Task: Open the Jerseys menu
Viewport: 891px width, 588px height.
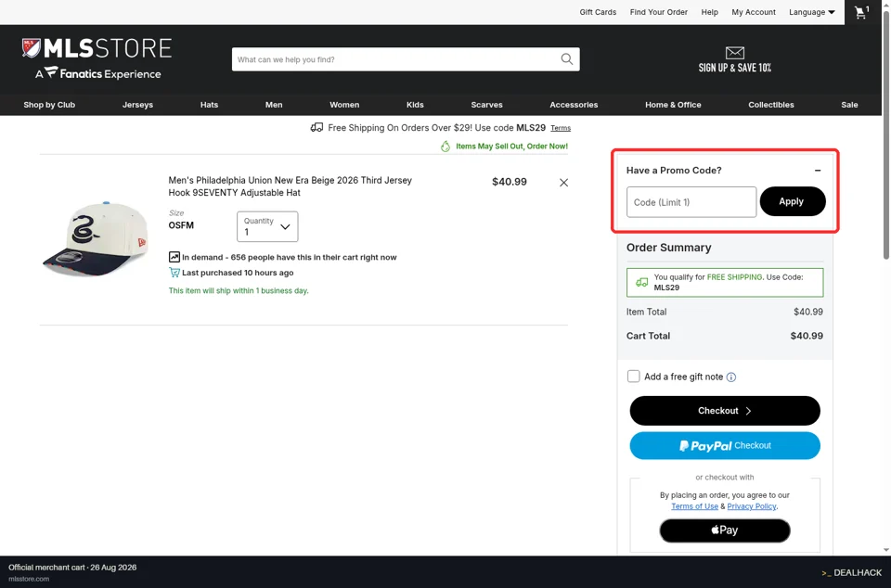Action: (137, 105)
